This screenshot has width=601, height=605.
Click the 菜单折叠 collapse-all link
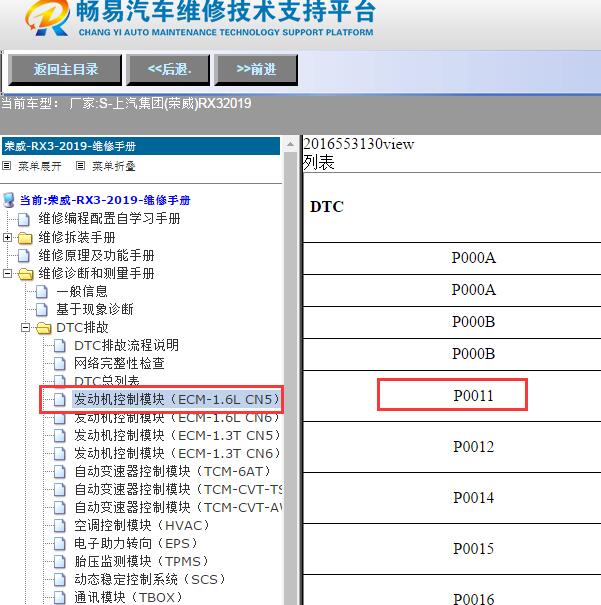click(x=114, y=166)
